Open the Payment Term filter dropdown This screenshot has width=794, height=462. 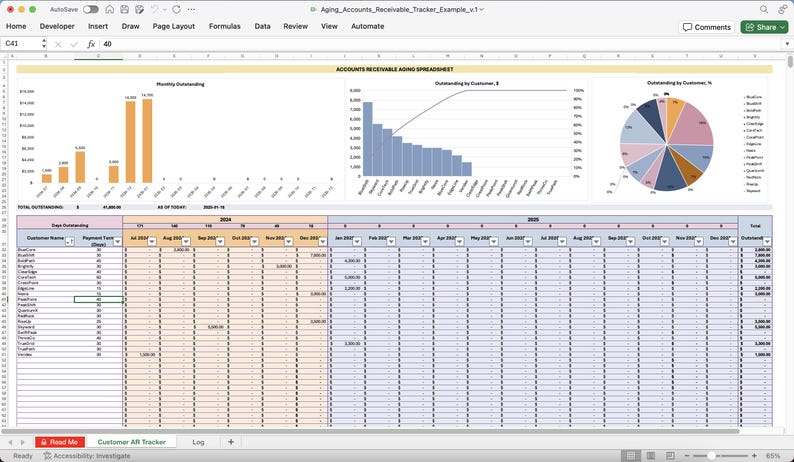(117, 242)
